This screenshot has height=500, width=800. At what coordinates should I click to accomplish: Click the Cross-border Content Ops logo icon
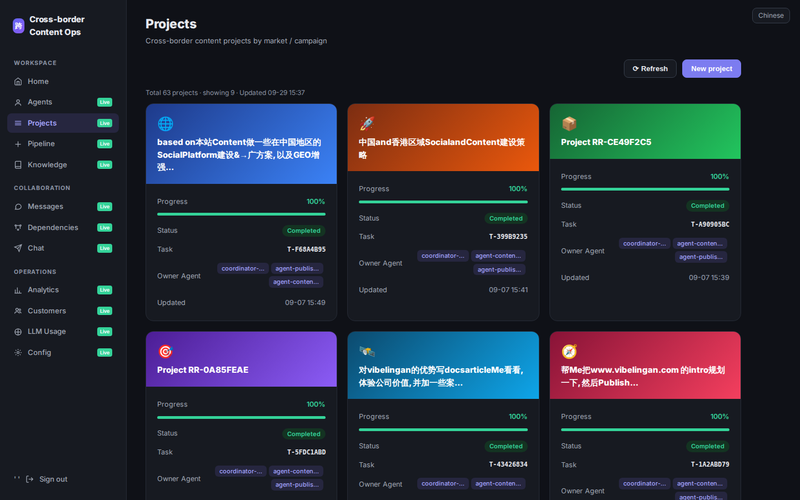18,26
